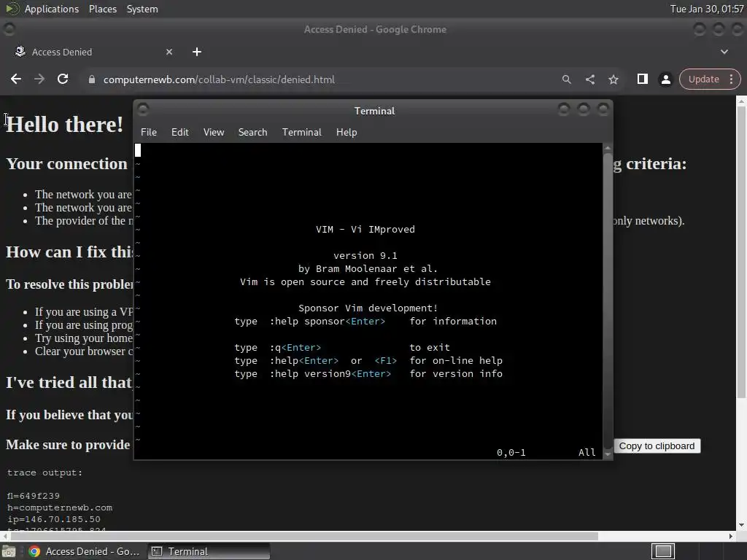Open Chrome profile avatar menu

[x=665, y=79]
